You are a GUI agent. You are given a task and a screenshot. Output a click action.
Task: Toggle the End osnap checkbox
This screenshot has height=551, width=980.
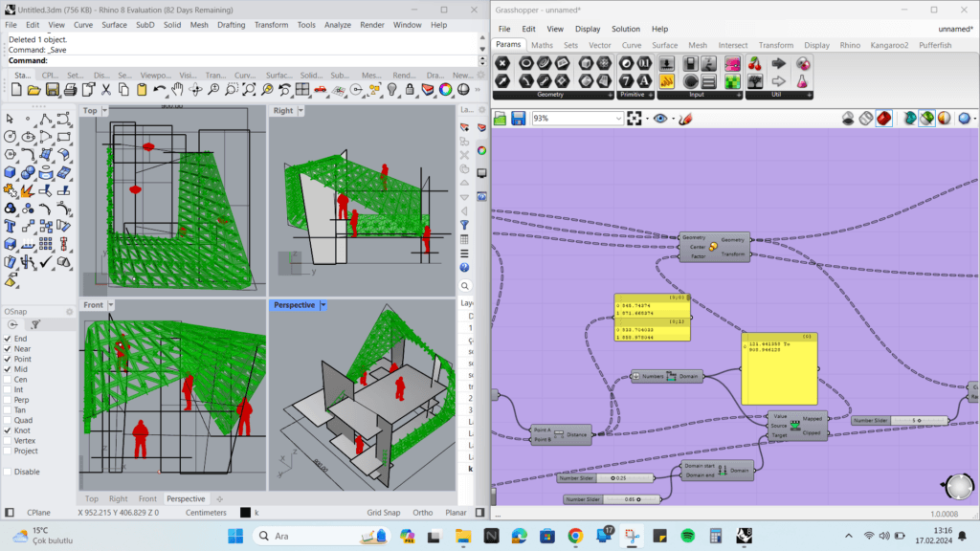tap(8, 339)
